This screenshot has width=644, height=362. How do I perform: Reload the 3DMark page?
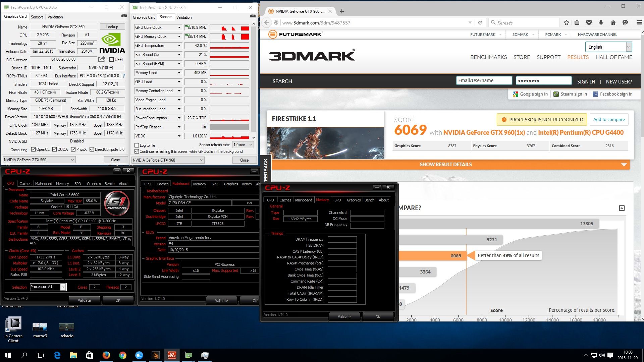click(x=480, y=22)
